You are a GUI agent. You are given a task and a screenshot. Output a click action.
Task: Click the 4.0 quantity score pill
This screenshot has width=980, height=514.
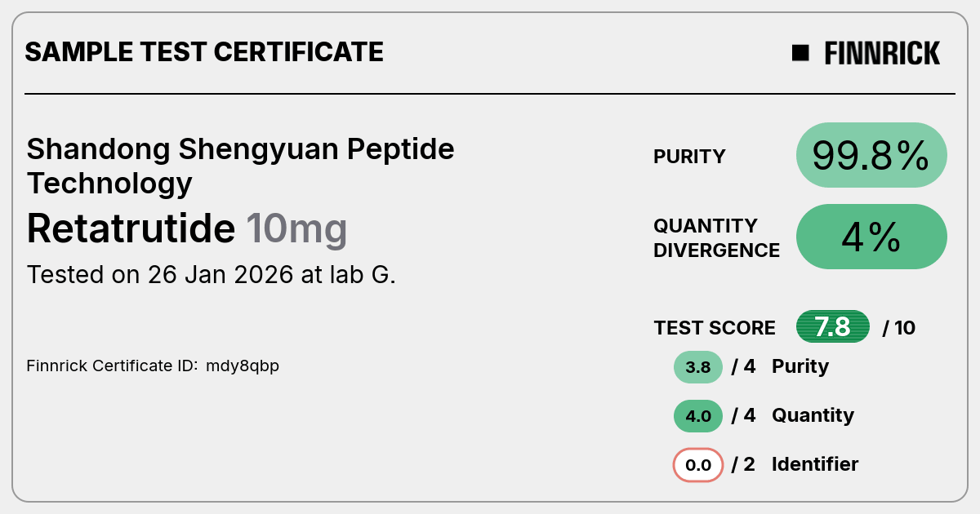(x=698, y=416)
